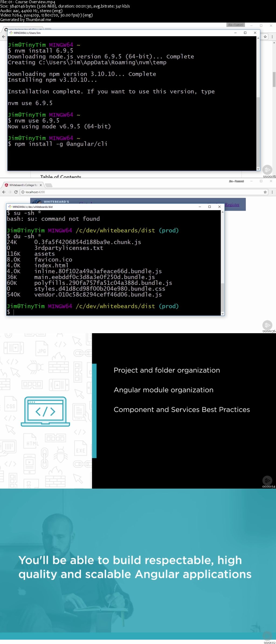Click scroll-down arrow in whitebeards/dist terminal
Screen dimensions: 276x644
click(223, 314)
